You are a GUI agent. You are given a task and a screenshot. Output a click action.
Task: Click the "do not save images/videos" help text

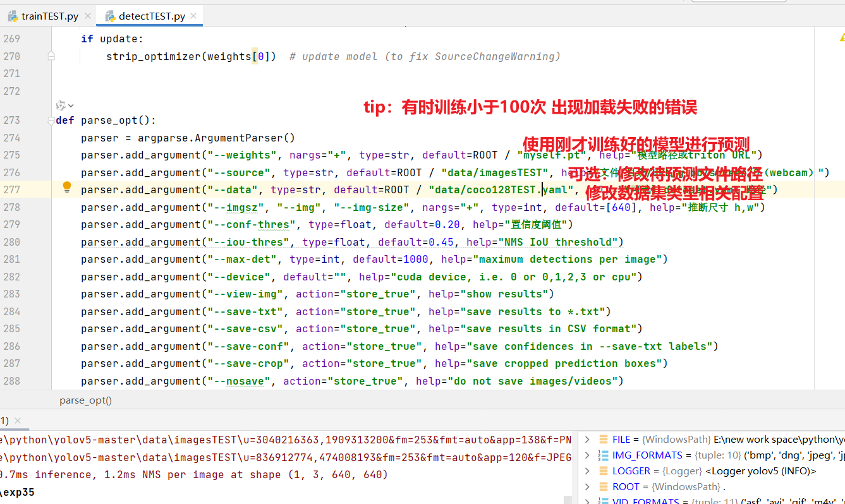533,381
